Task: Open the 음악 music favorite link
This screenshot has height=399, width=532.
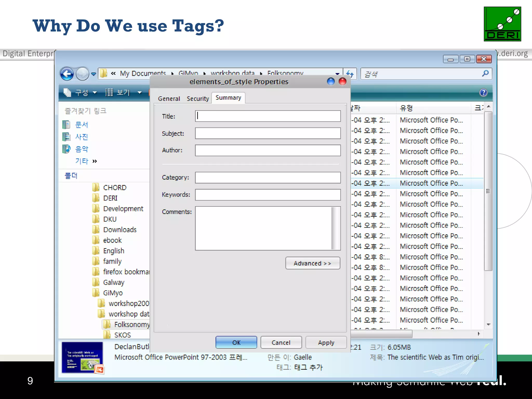Action: pyautogui.click(x=76, y=149)
